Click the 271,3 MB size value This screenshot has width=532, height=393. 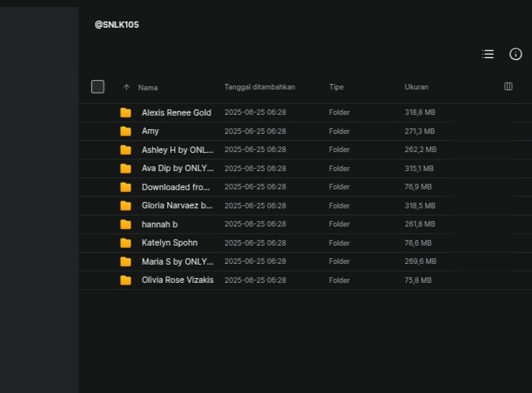coord(420,131)
